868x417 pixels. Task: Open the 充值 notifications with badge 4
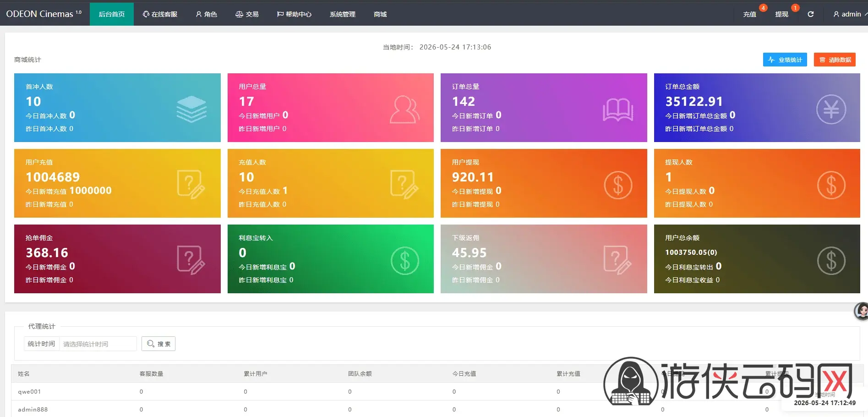coord(750,14)
